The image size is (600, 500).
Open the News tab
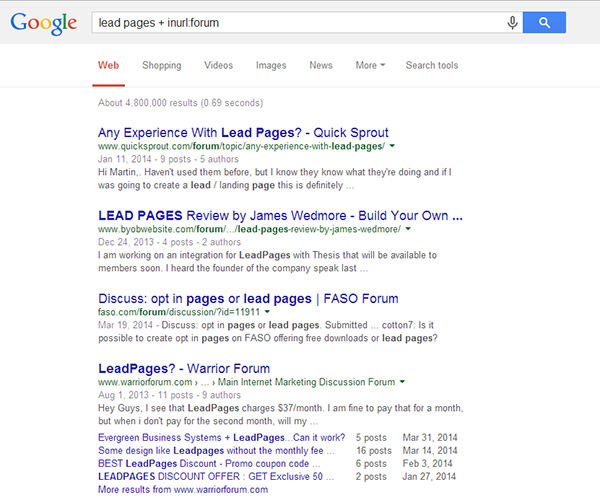(321, 65)
